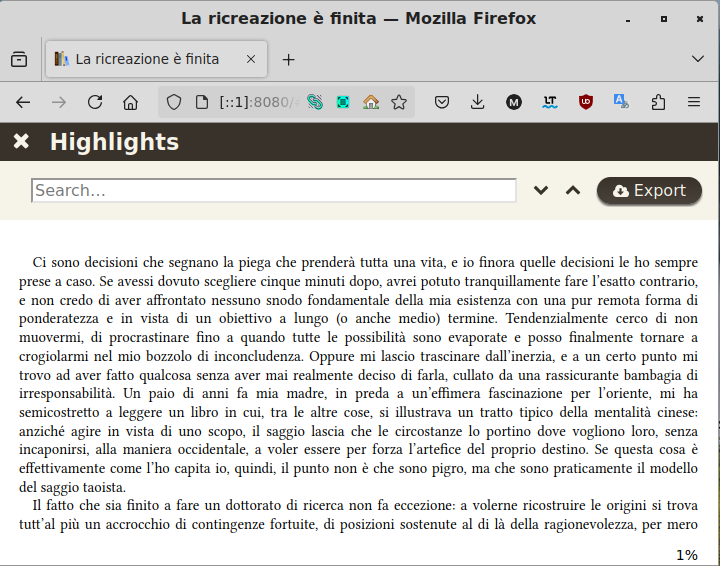The width and height of the screenshot is (720, 566).
Task: Open the browser home page icon
Action: click(x=130, y=102)
